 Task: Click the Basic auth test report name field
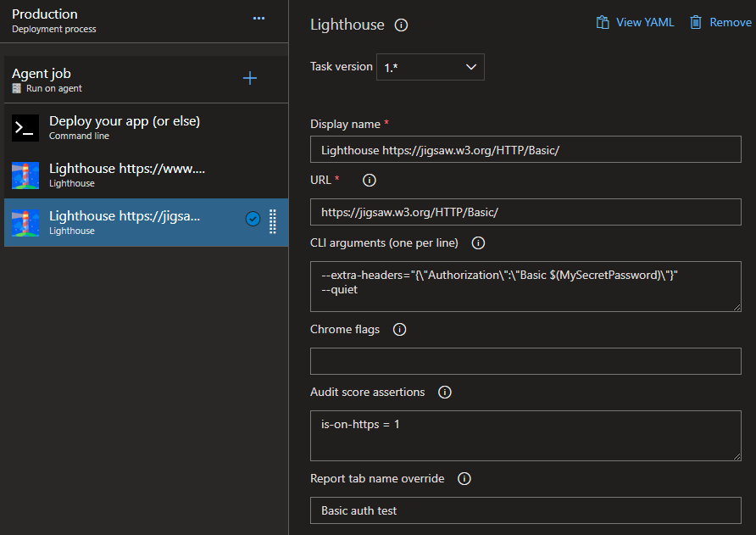[525, 510]
